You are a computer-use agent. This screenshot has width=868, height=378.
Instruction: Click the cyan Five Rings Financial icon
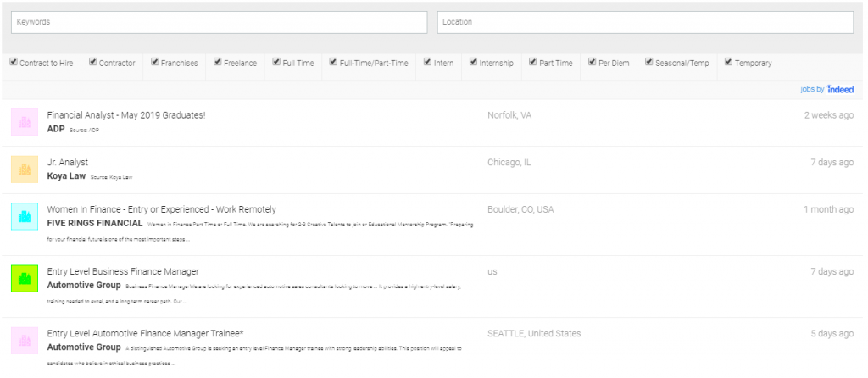tap(25, 216)
